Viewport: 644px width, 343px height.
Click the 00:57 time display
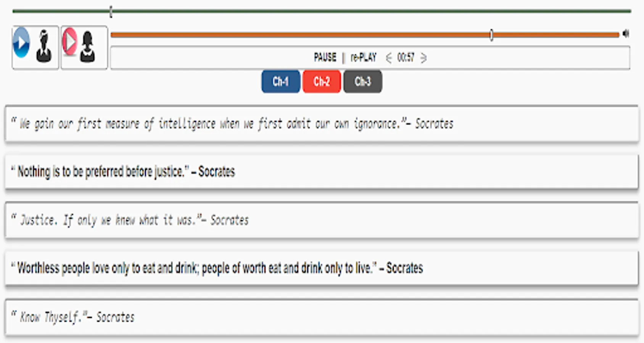coord(406,58)
